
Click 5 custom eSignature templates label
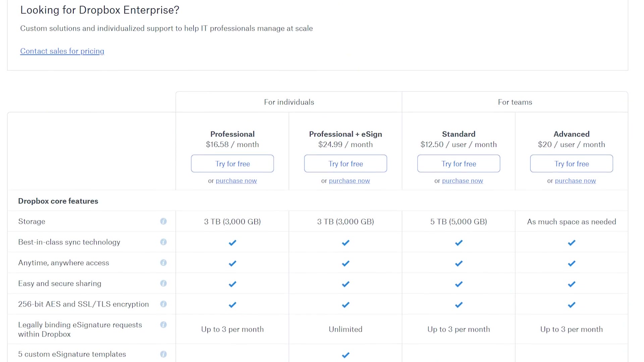72,354
